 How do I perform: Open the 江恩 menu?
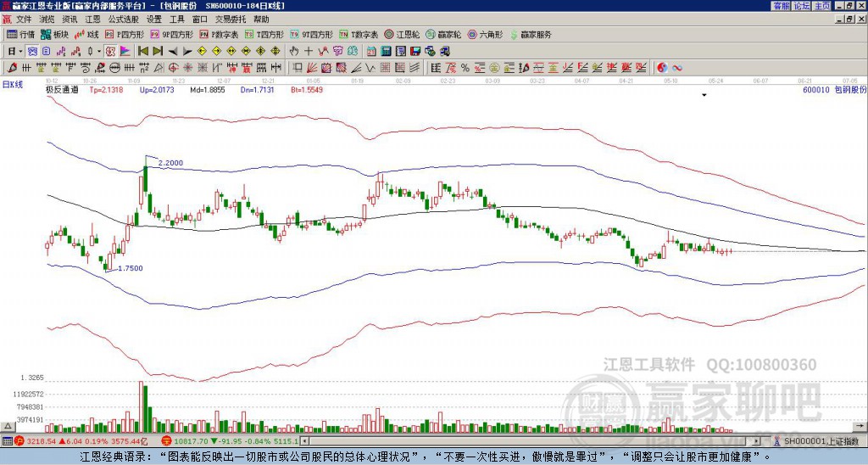[x=92, y=20]
